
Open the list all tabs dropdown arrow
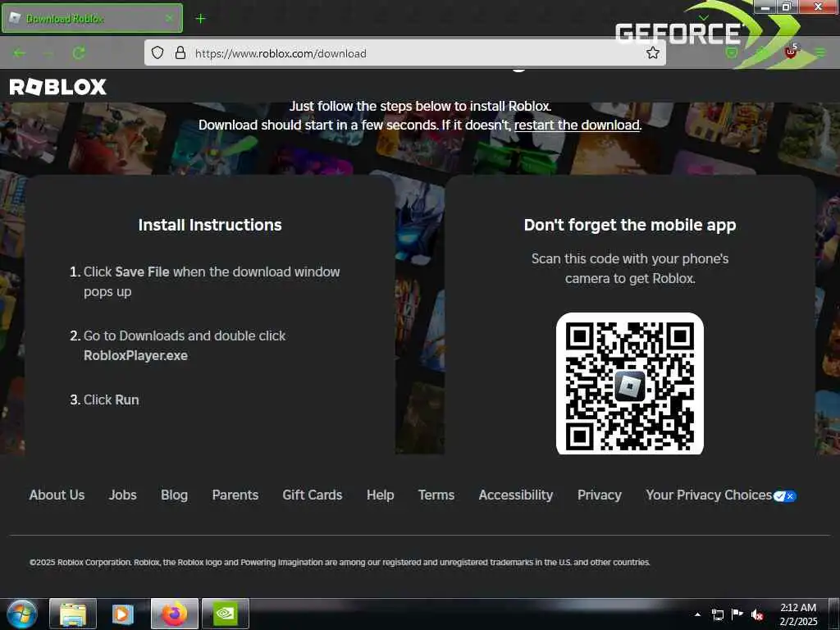pyautogui.click(x=704, y=18)
